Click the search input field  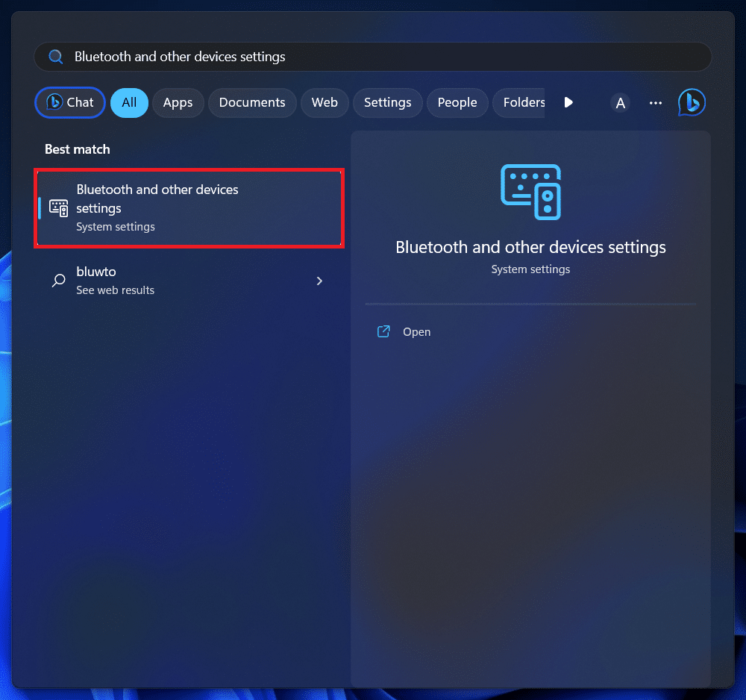298,56
